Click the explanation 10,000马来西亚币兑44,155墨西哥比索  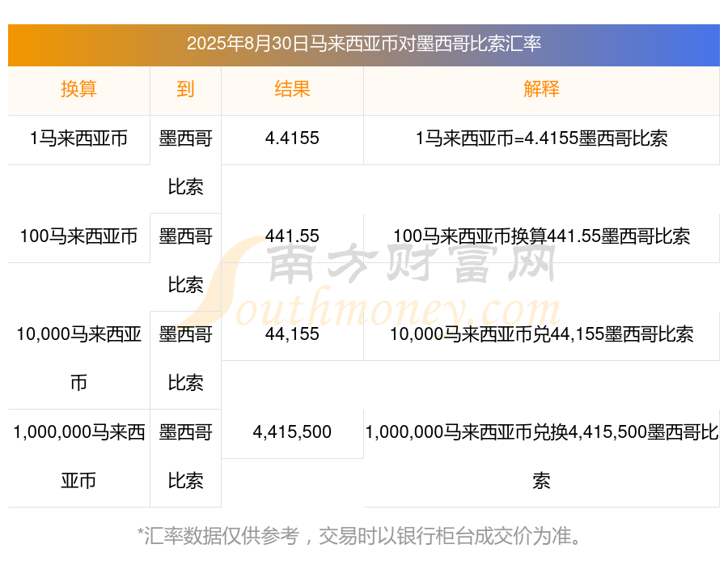click(x=541, y=334)
